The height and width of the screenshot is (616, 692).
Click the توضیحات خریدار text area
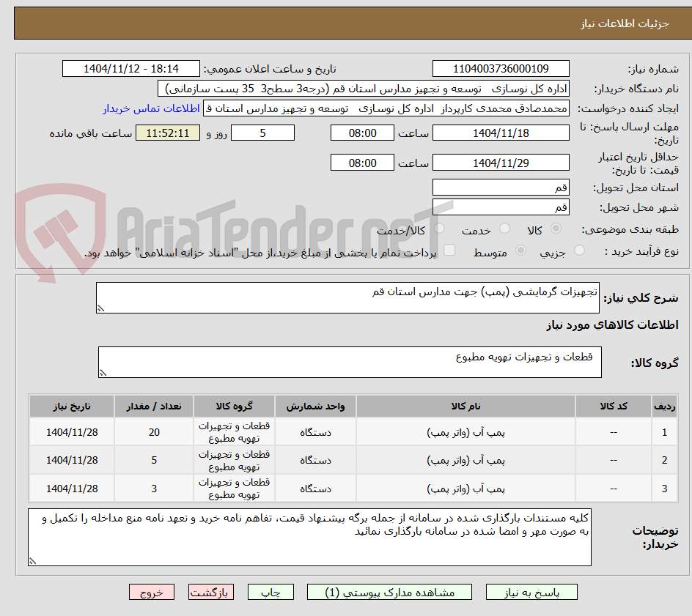pyautogui.click(x=309, y=537)
